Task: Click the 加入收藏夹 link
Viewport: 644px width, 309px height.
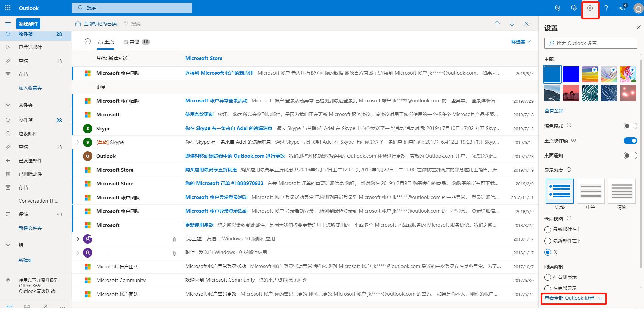Action: pos(30,88)
